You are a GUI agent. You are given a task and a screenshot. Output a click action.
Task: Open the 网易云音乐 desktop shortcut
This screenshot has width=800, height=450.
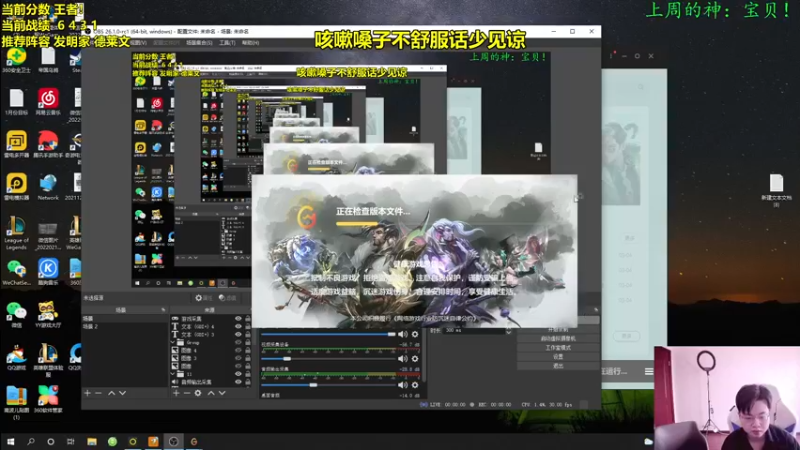tap(48, 102)
